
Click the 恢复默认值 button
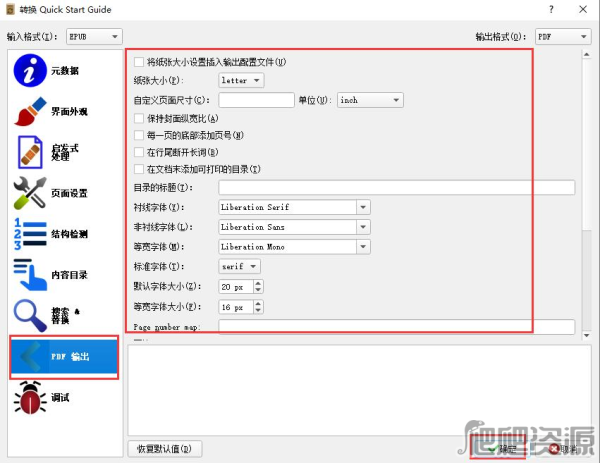pos(166,448)
